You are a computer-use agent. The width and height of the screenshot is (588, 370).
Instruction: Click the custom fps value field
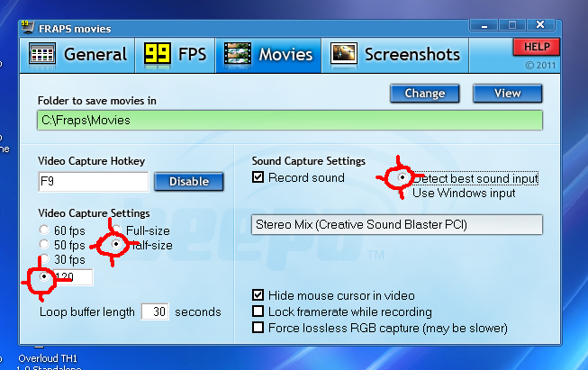pos(74,277)
